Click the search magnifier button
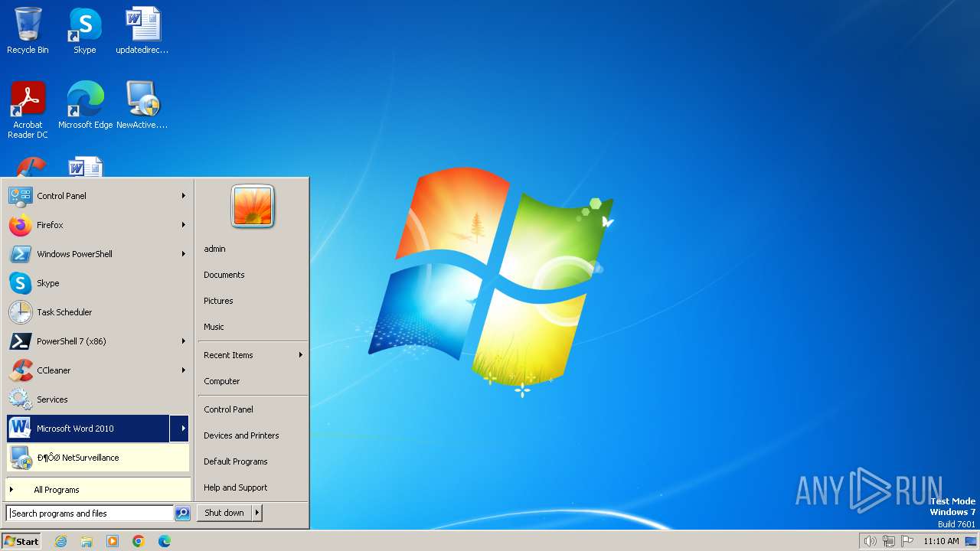 click(182, 514)
